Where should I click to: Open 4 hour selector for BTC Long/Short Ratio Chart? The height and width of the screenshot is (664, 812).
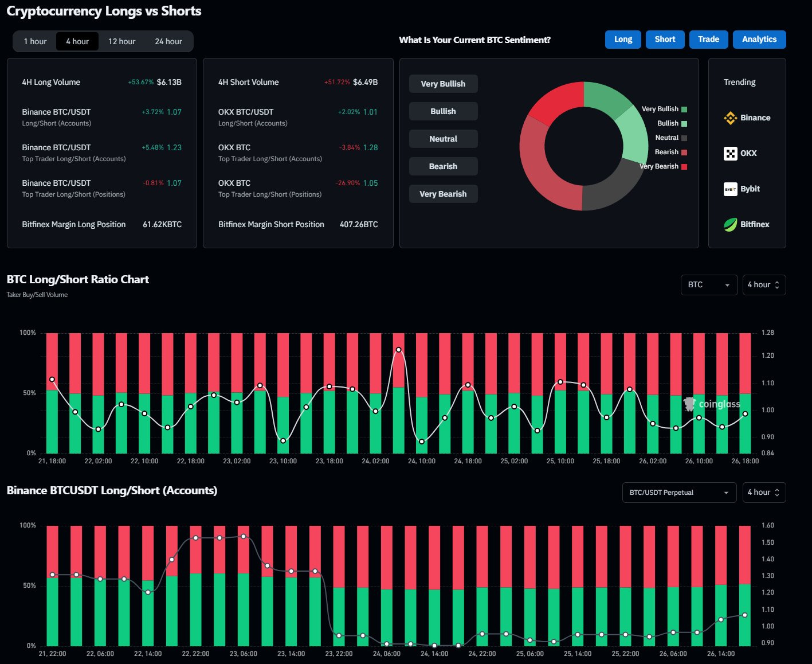pos(764,285)
